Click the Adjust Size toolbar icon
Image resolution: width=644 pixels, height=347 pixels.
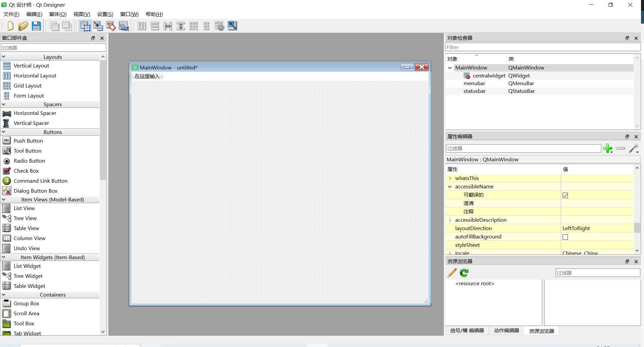(x=232, y=26)
